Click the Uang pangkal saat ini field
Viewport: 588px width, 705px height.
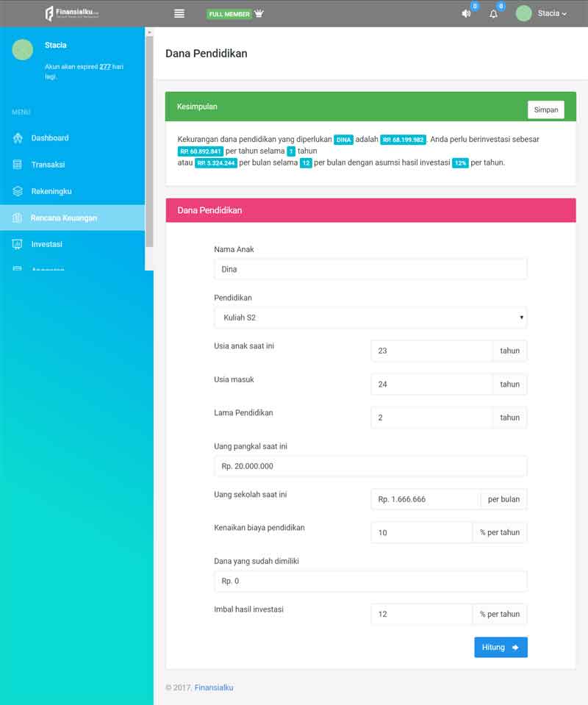click(x=370, y=466)
